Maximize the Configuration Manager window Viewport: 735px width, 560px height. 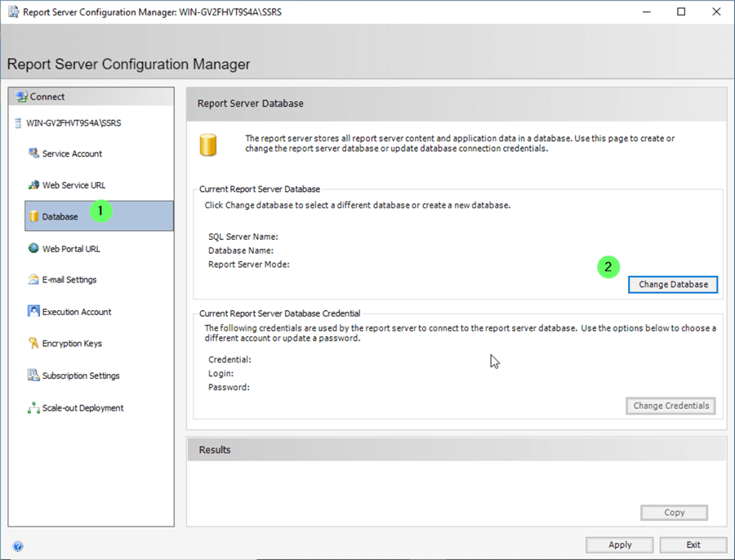click(x=681, y=12)
